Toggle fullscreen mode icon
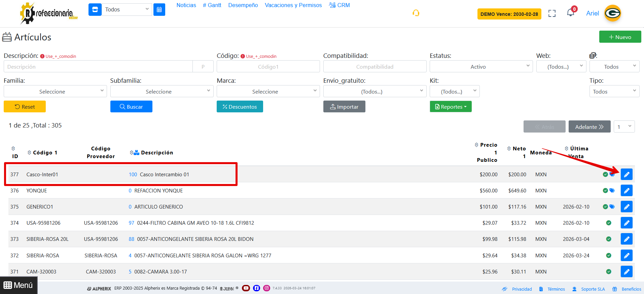 tap(552, 13)
